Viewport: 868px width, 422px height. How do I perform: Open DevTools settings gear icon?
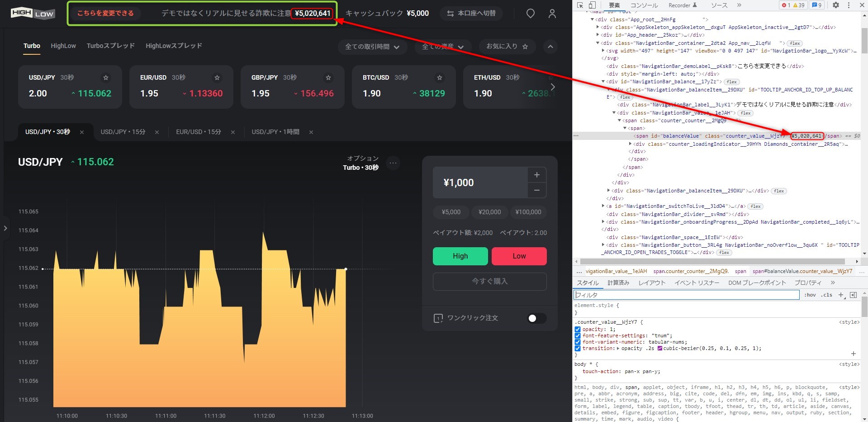[836, 5]
